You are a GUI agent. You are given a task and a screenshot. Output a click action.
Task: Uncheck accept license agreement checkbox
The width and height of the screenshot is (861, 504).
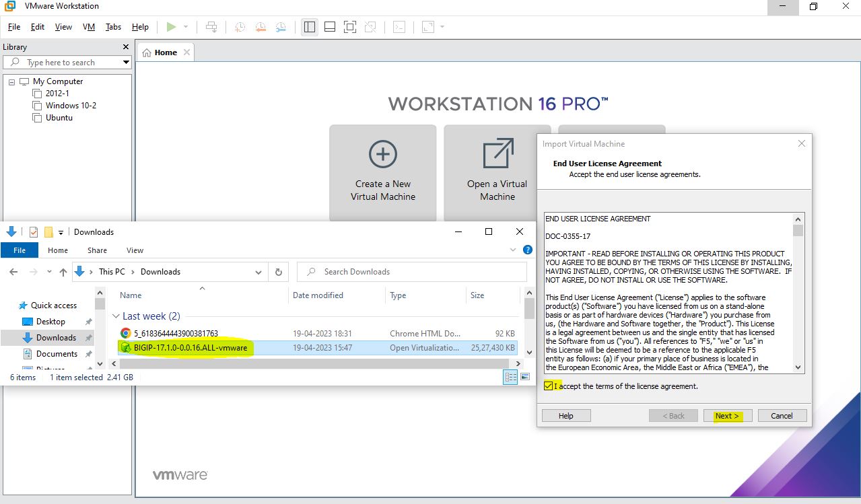[549, 386]
